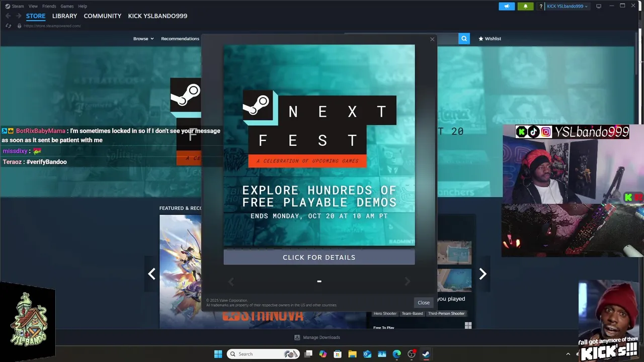644x362 pixels.
Task: Click the Strinova featured game artwork
Action: pos(180,271)
